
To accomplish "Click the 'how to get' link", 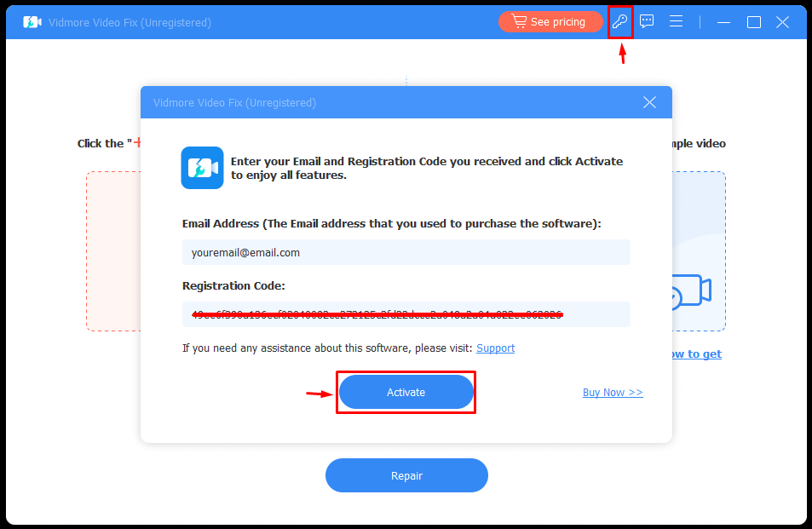I will coord(696,354).
